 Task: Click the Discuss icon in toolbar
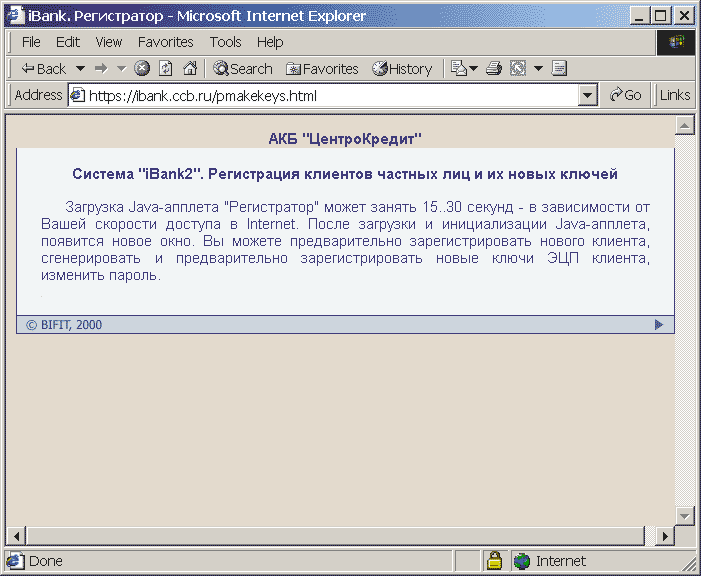559,68
